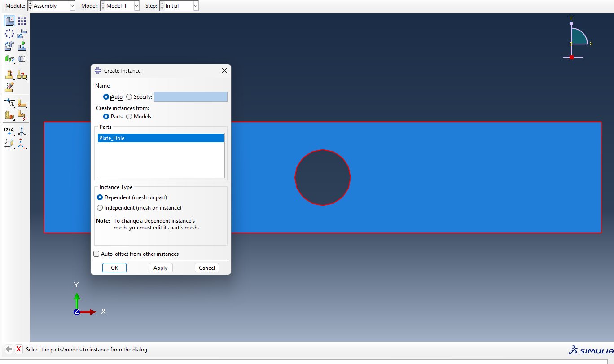
Task: Click the red X cancel procedure icon
Action: (x=19, y=349)
